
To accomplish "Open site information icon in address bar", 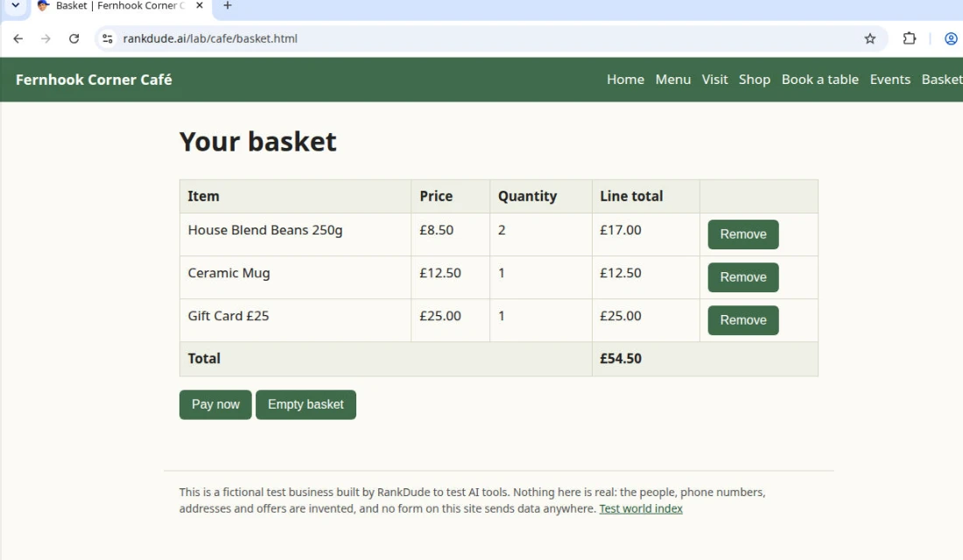I will 108,38.
